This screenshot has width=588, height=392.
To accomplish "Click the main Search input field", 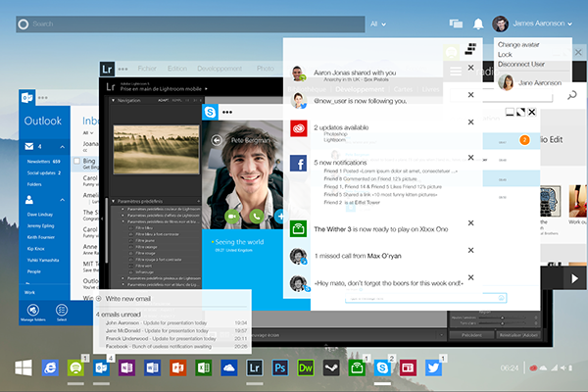I will click(190, 24).
